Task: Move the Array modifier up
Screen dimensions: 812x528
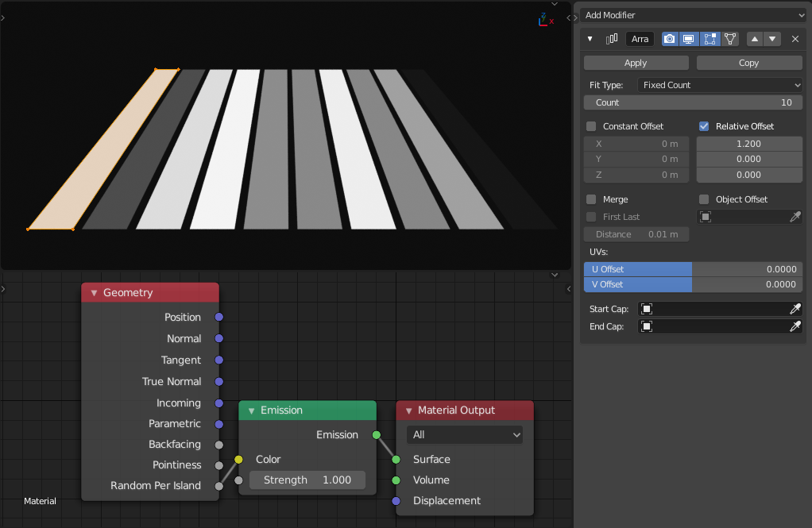Action: pyautogui.click(x=754, y=38)
